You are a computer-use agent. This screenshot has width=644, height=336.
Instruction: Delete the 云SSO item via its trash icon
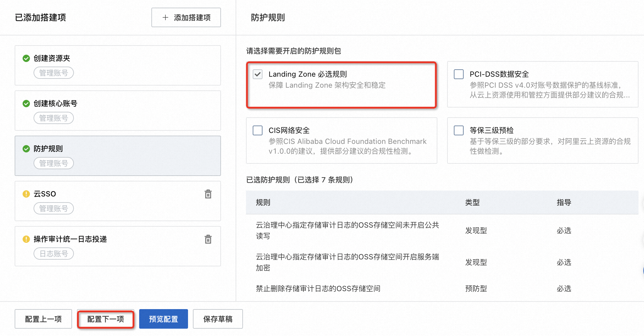click(208, 194)
